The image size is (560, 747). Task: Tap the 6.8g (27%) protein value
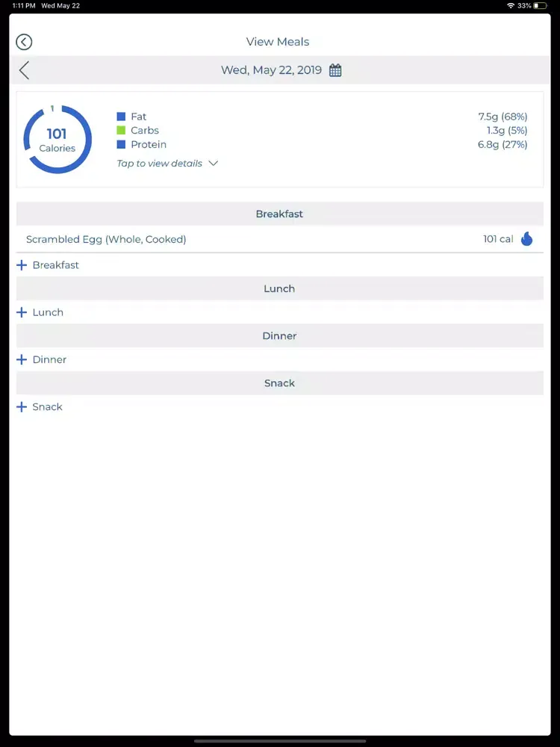(503, 145)
